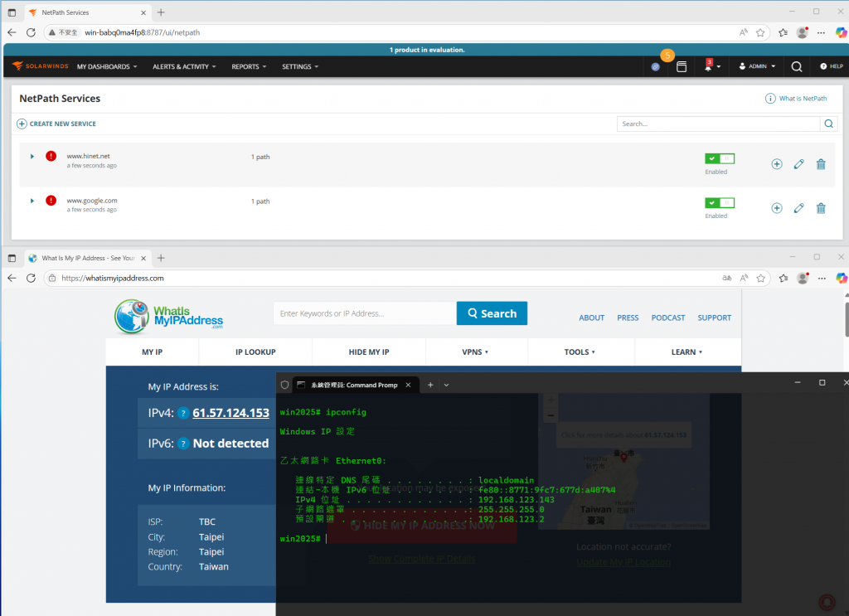Click the blue Search button on WhatIsMyIPAddress
The width and height of the screenshot is (849, 616).
[x=492, y=313]
